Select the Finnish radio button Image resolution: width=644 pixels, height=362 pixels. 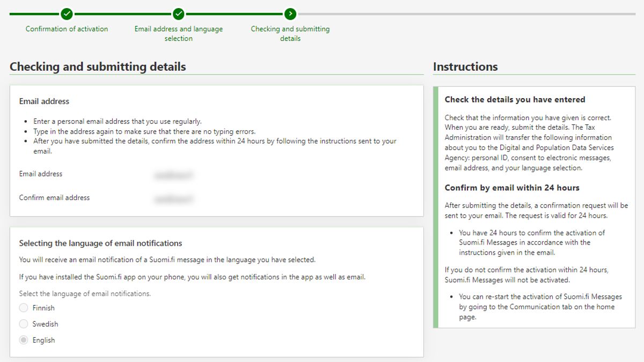[x=24, y=308]
